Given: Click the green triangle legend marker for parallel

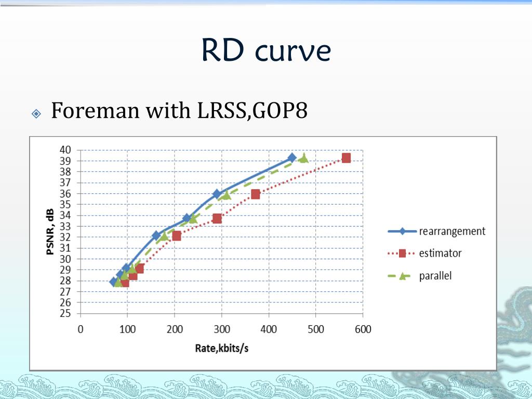Looking at the screenshot, I should click(x=403, y=276).
